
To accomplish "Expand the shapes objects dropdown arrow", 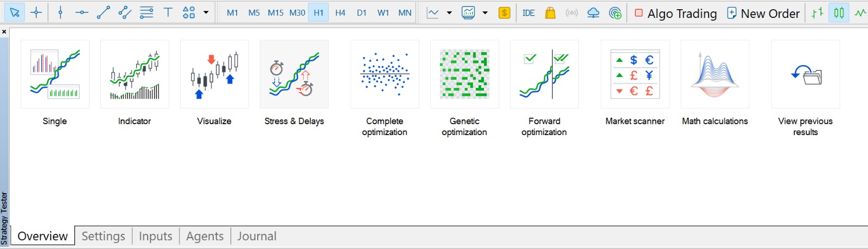I will pos(206,12).
